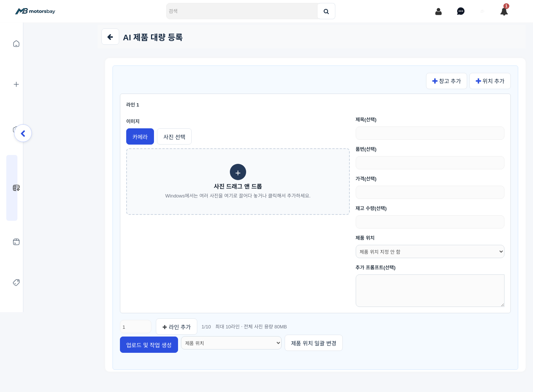Open the price tag sidebar icon

(x=16, y=283)
